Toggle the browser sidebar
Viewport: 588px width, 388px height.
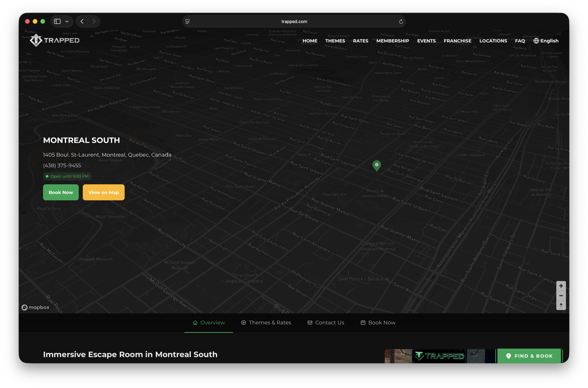[x=57, y=22]
